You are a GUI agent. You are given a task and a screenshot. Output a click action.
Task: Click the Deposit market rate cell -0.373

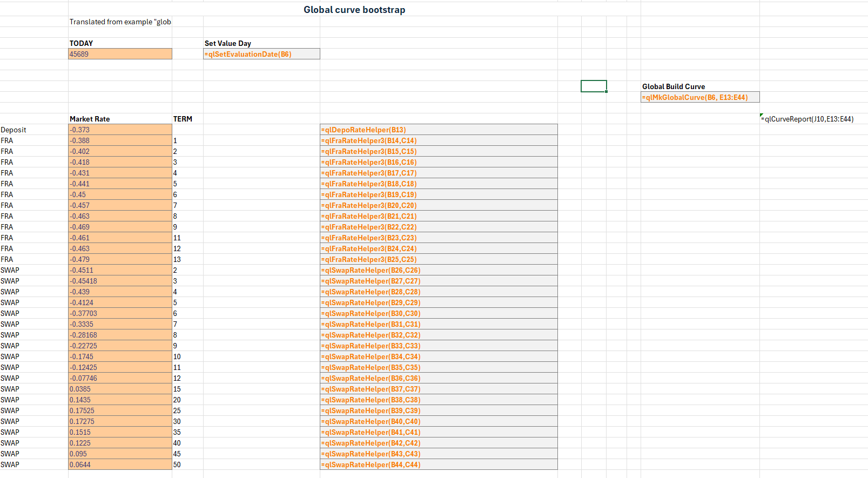[120, 130]
